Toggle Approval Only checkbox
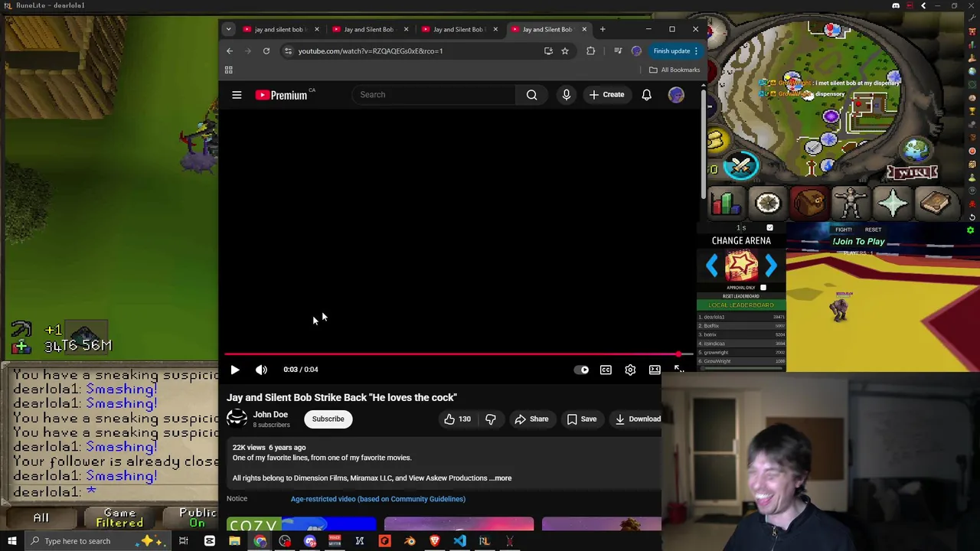980x551 pixels. [x=763, y=288]
